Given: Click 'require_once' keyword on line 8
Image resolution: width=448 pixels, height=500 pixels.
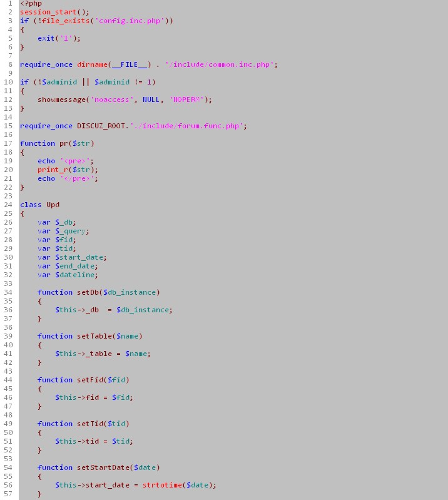Looking at the screenshot, I should coord(46,64).
